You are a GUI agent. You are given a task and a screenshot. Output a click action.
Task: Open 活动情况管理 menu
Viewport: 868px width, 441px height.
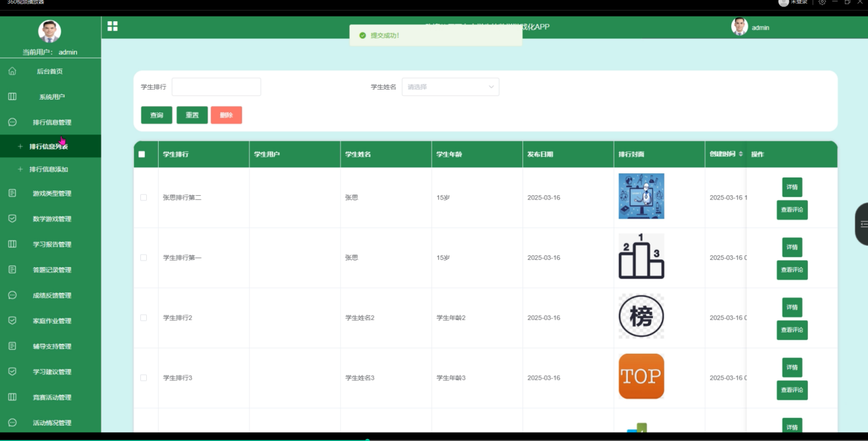(x=52, y=423)
